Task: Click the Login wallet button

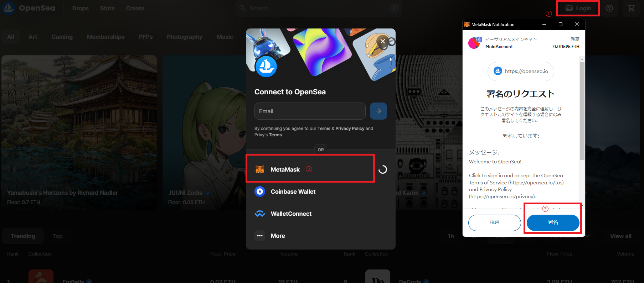Action: click(578, 8)
